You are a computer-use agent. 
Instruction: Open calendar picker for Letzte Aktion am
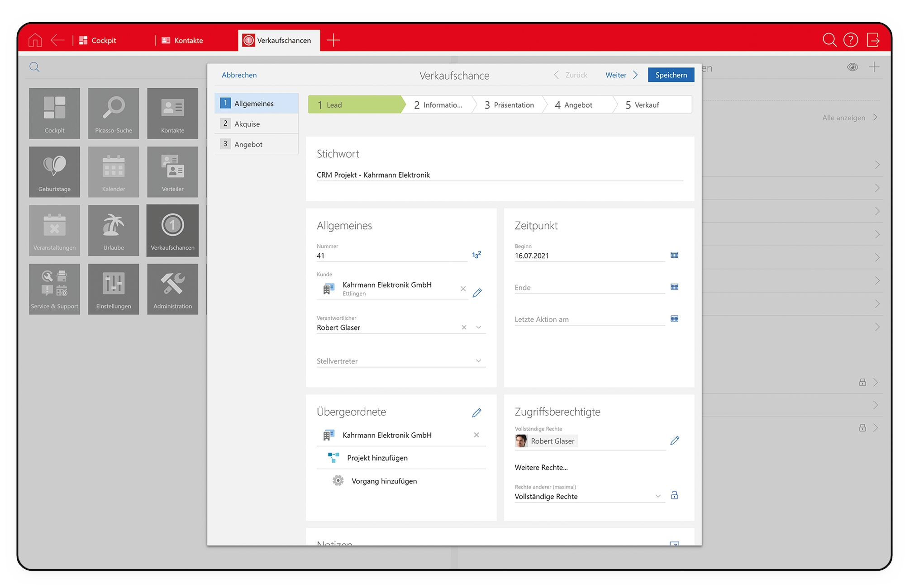[x=674, y=319]
